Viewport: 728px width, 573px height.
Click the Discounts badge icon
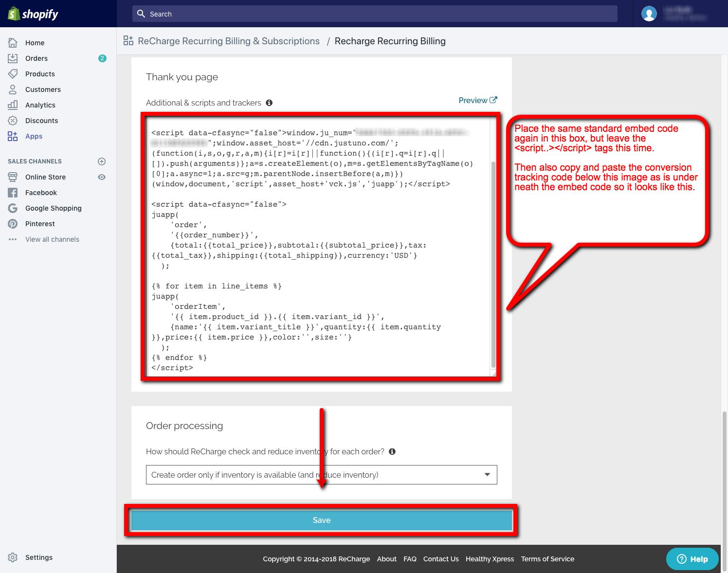click(x=13, y=121)
